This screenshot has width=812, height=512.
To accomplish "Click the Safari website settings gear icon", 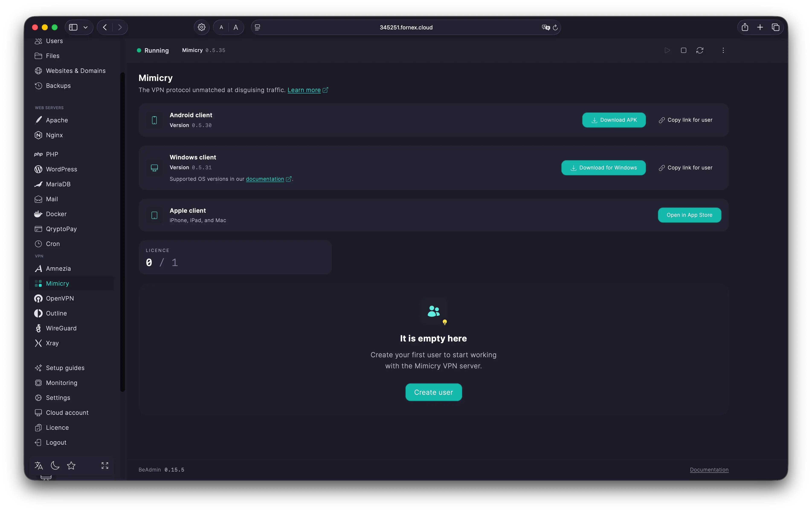I will [x=201, y=27].
